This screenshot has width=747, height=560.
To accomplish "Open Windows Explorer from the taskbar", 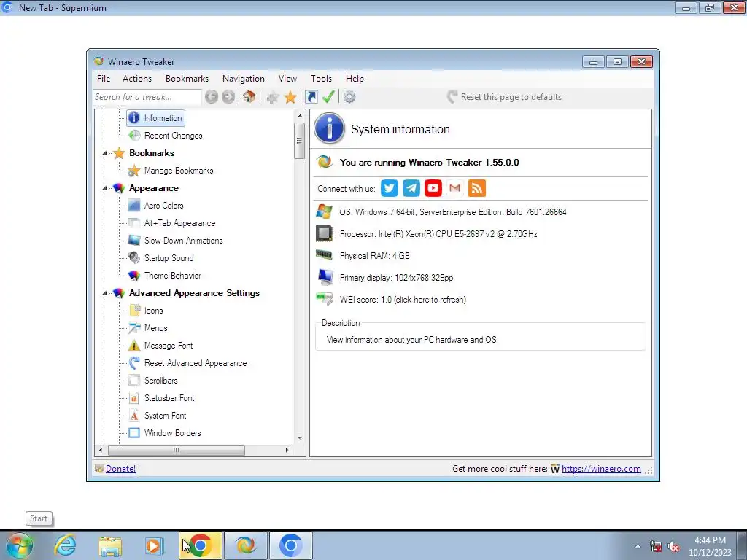I will pyautogui.click(x=110, y=546).
